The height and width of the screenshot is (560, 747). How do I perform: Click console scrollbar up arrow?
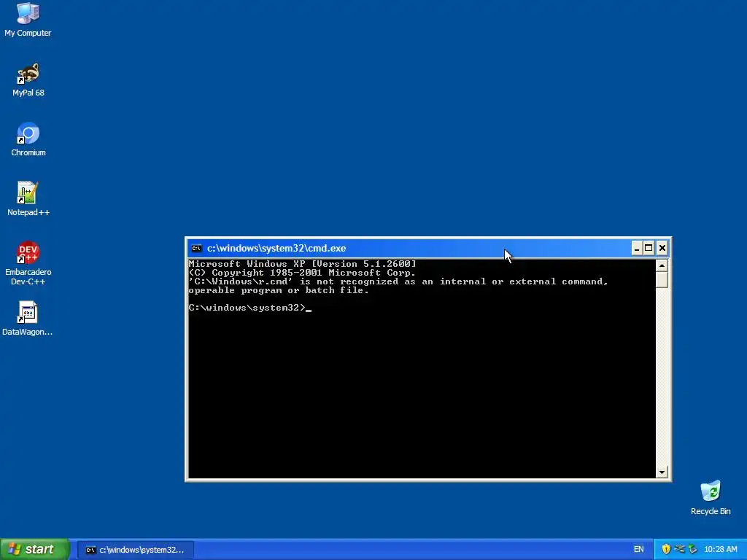tap(662, 265)
